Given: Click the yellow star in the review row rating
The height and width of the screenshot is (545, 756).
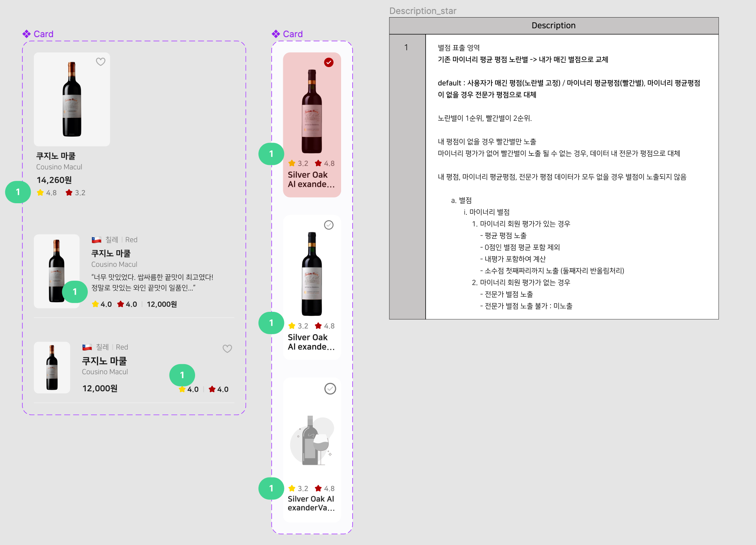Looking at the screenshot, I should (95, 304).
